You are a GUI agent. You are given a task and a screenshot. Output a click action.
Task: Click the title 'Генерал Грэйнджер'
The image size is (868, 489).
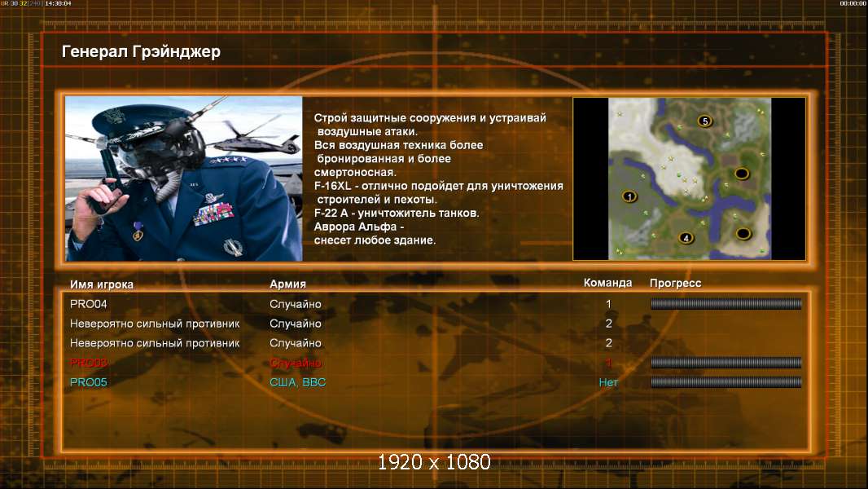[x=141, y=51]
